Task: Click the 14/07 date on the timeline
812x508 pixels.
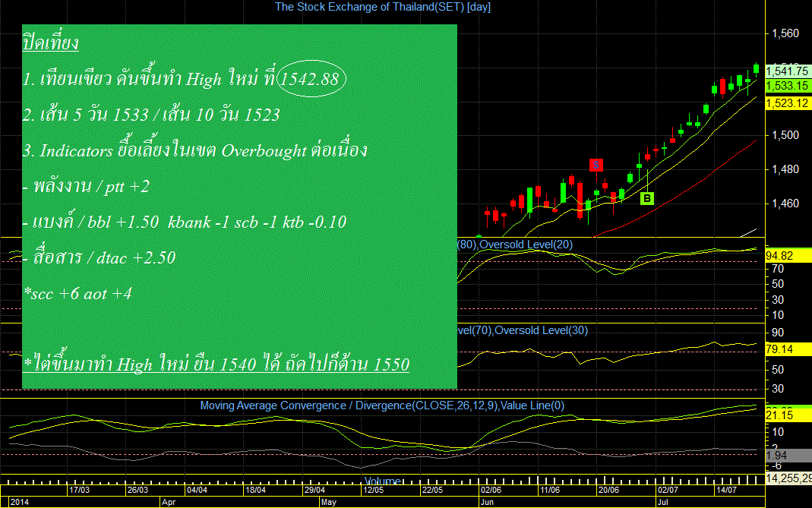Action: [x=726, y=490]
